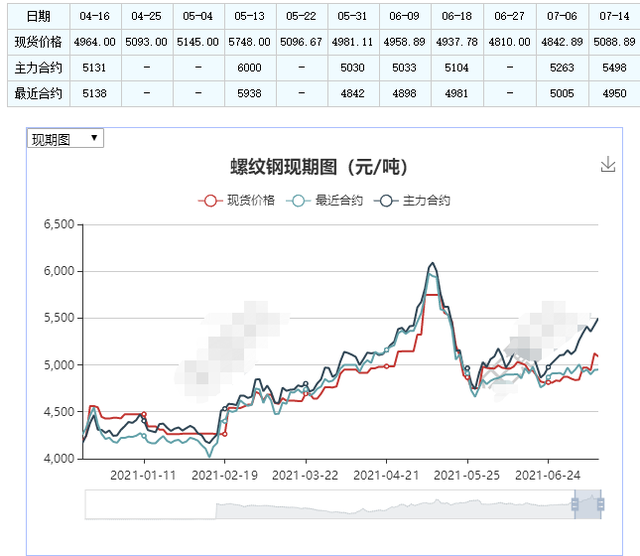Click the 6,500 y-axis label
This screenshot has width=640, height=556.
point(59,224)
